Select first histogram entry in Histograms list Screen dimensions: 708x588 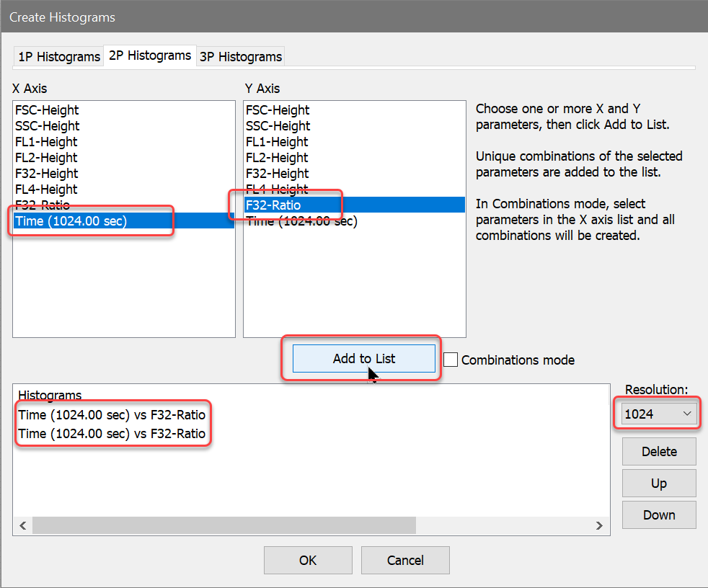[112, 415]
